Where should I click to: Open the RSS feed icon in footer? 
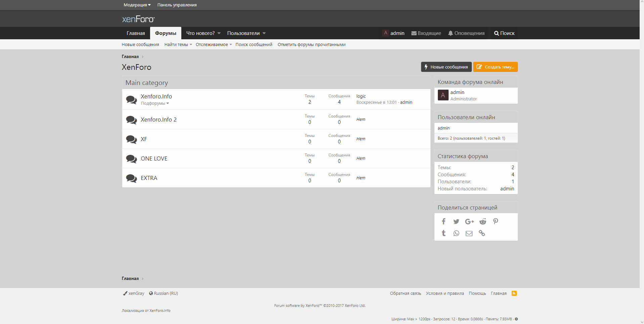pos(514,293)
